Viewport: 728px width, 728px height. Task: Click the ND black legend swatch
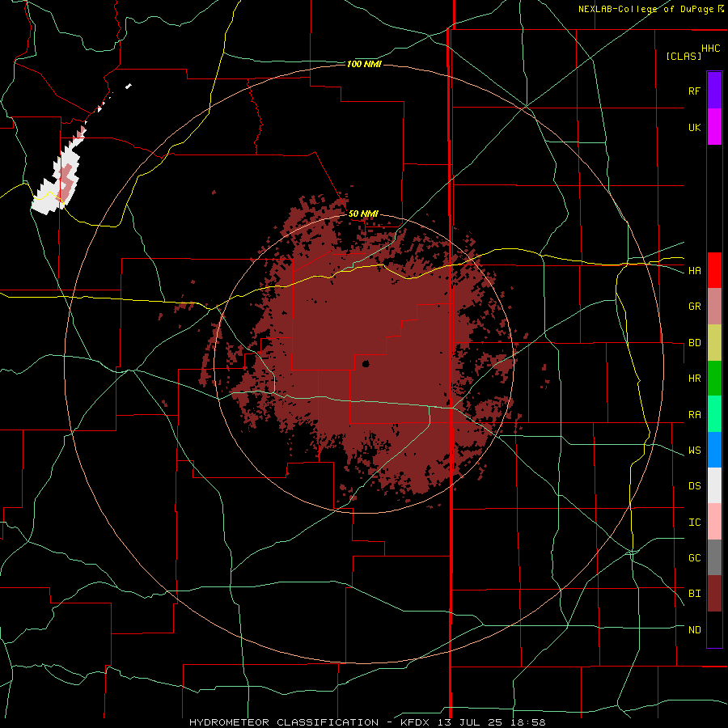coord(714,629)
